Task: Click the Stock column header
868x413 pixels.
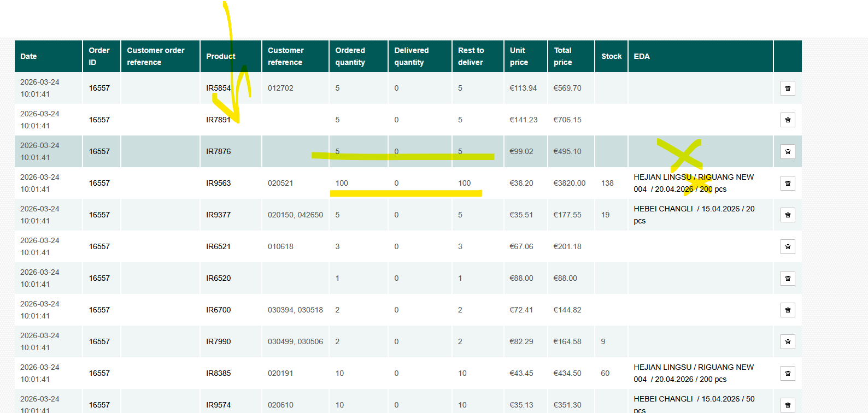Action: tap(611, 56)
